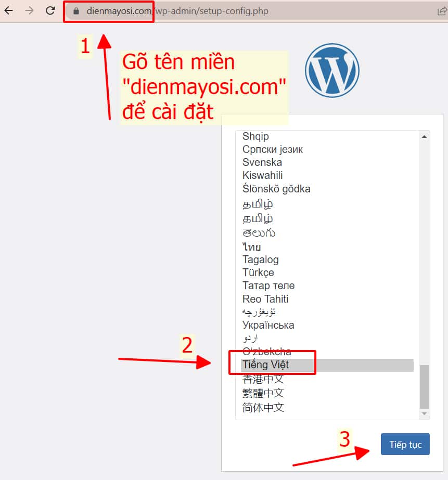The image size is (448, 480).
Task: Click the share icon at top right
Action: coord(441,10)
